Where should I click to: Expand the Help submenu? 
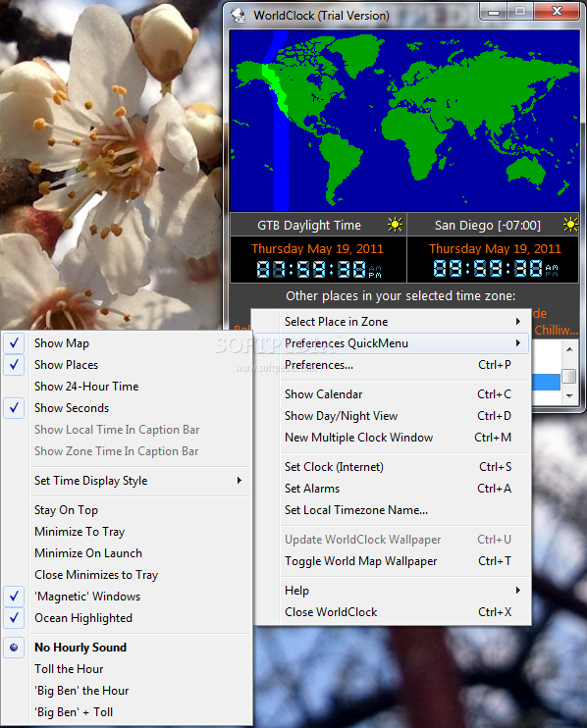click(x=391, y=591)
